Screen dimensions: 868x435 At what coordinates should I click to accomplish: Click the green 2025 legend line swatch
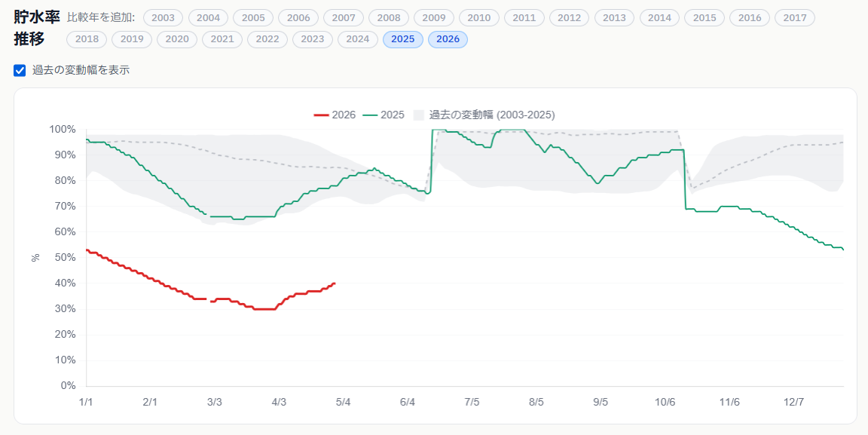370,115
